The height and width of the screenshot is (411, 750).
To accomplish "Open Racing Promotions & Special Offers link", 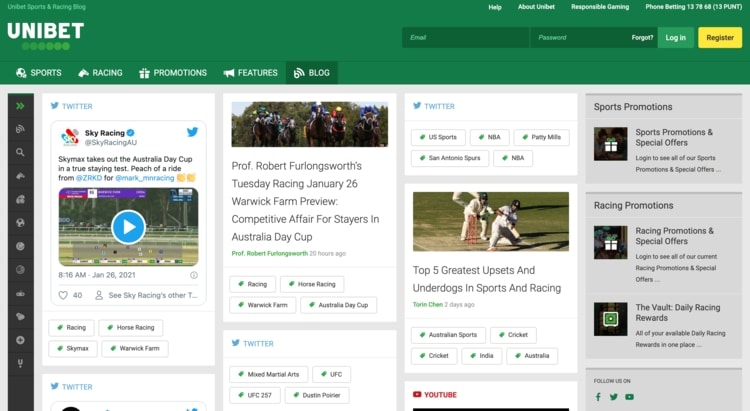I will pyautogui.click(x=674, y=236).
